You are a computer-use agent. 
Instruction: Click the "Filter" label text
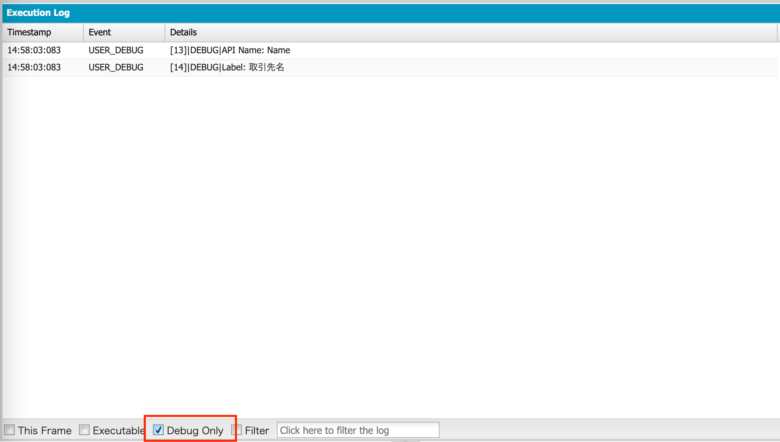(257, 430)
